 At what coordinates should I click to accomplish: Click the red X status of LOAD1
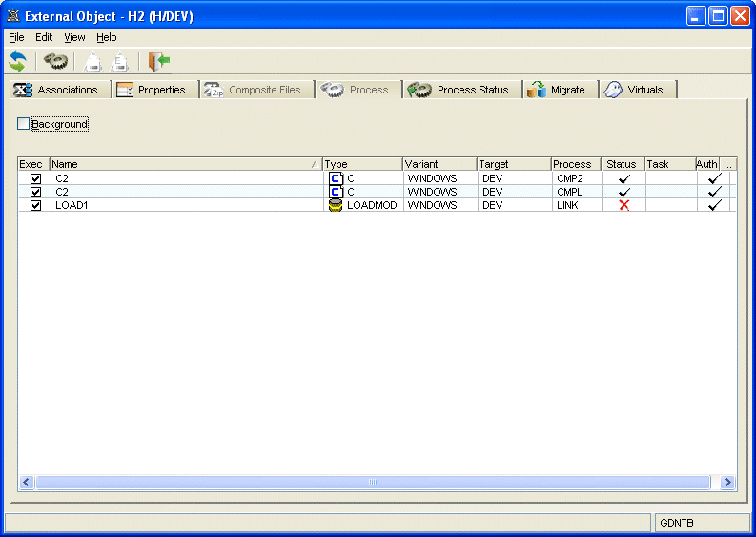pyautogui.click(x=624, y=205)
